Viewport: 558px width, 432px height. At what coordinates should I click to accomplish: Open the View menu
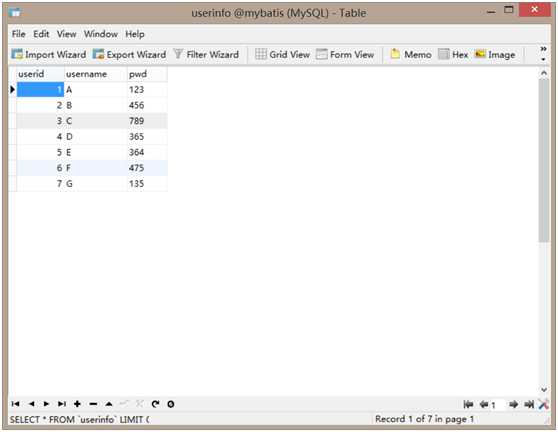(67, 34)
